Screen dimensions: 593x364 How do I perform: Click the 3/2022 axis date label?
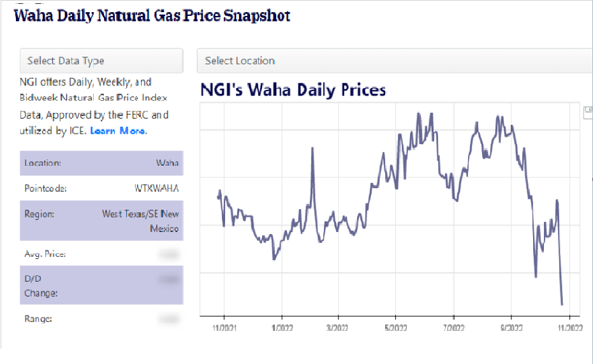(x=338, y=328)
